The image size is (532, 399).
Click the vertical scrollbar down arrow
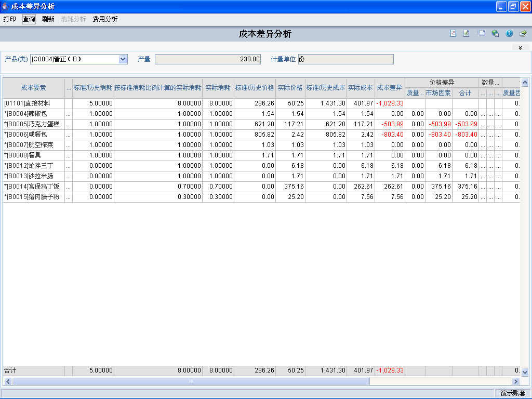[x=525, y=372]
